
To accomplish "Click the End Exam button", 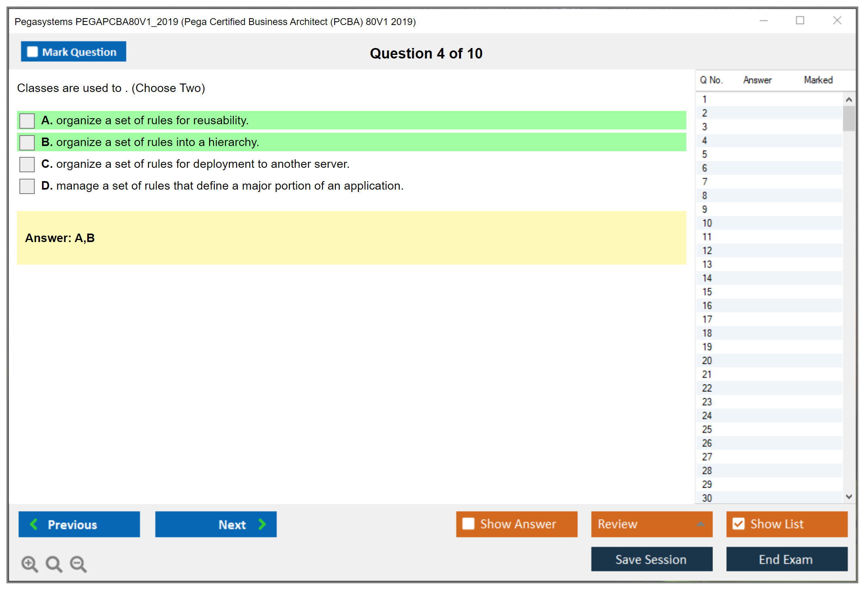I will point(786,559).
